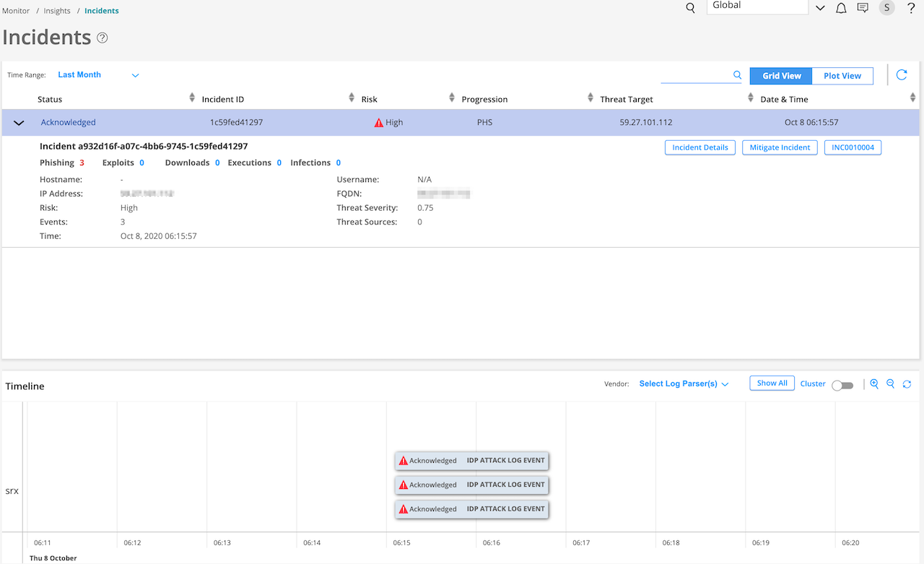Click the global search magnifier icon
This screenshot has width=924, height=564.
[690, 8]
